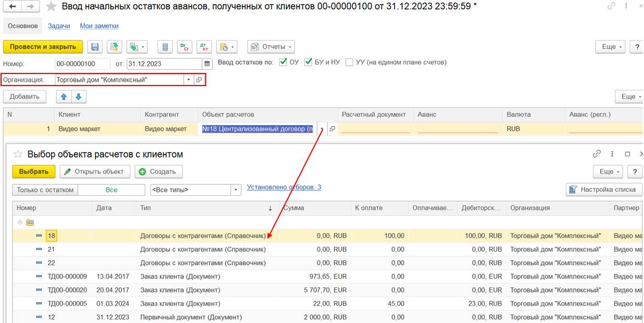Screen dimensions: 644x323
Task: Open the top Еще menu of the document
Action: pyautogui.click(x=611, y=47)
